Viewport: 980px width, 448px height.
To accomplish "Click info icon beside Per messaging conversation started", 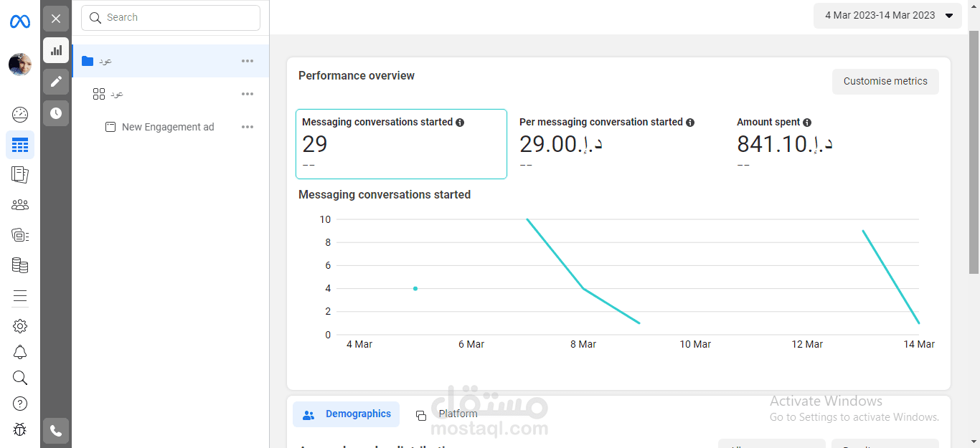I will [x=690, y=123].
